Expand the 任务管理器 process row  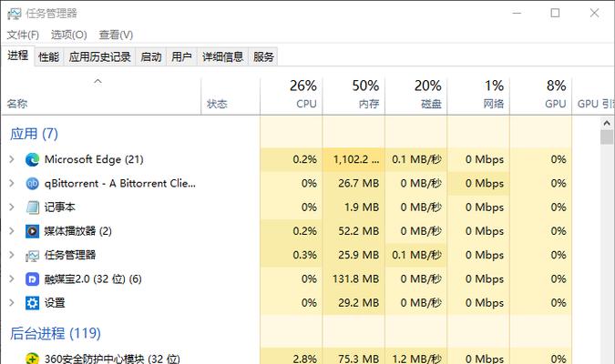click(x=12, y=255)
